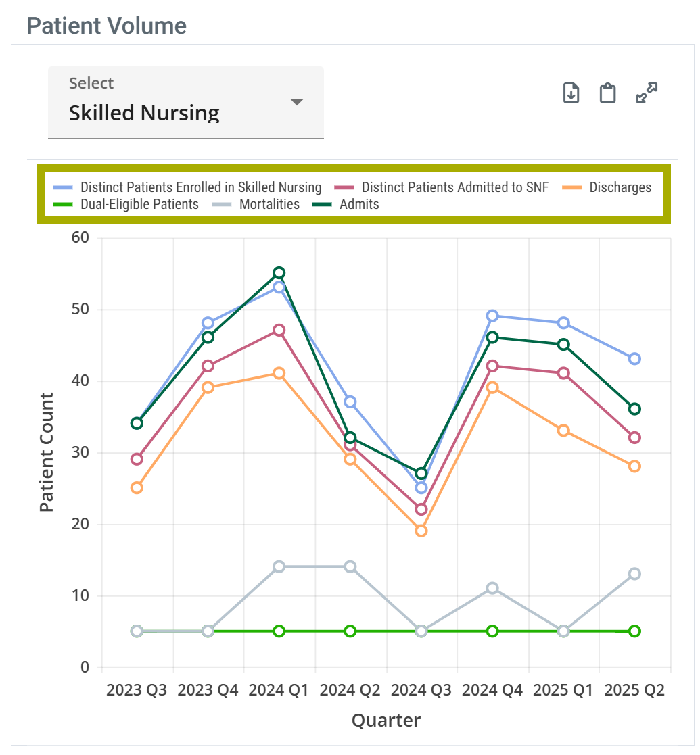The width and height of the screenshot is (700, 755).
Task: Click the Discharges point for 2024 Q3
Action: pyautogui.click(x=421, y=531)
